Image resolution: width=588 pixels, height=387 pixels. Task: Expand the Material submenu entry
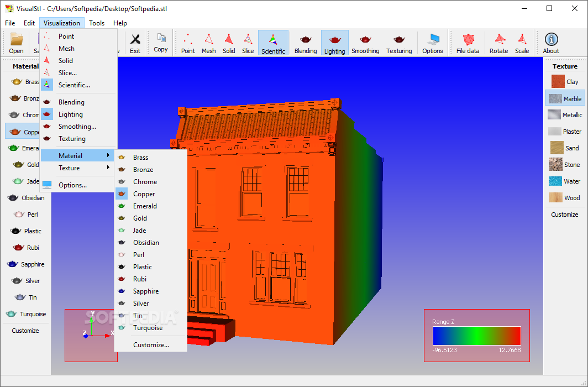tap(78, 155)
